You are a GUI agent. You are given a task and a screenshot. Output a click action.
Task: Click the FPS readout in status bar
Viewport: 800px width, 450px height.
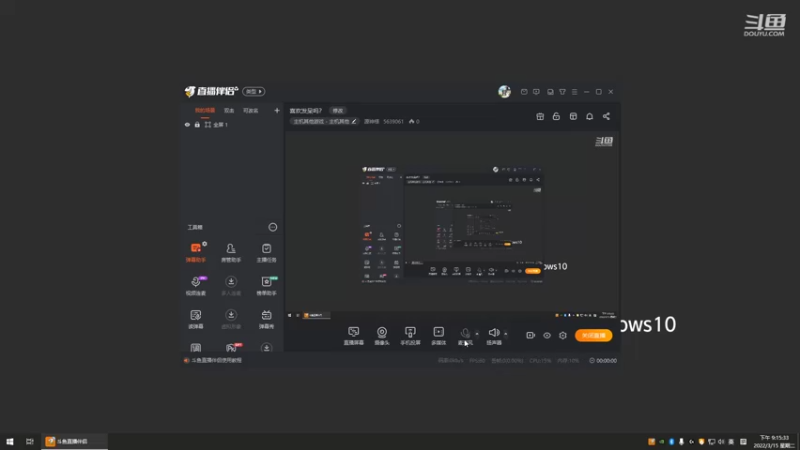click(477, 361)
